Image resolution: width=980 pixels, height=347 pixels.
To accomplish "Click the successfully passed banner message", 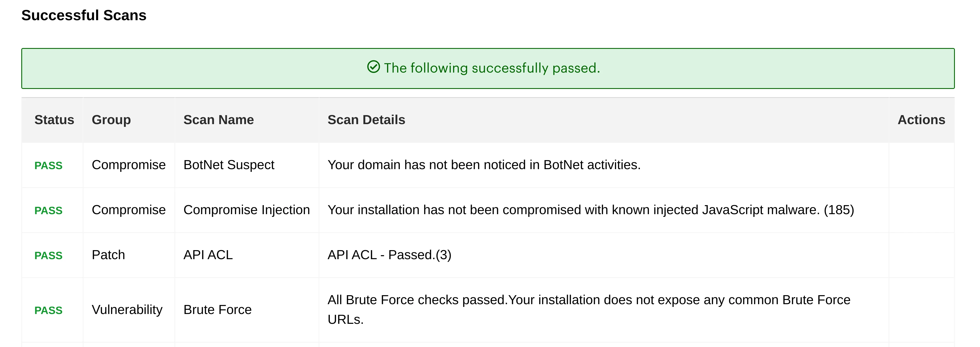I will (x=492, y=68).
